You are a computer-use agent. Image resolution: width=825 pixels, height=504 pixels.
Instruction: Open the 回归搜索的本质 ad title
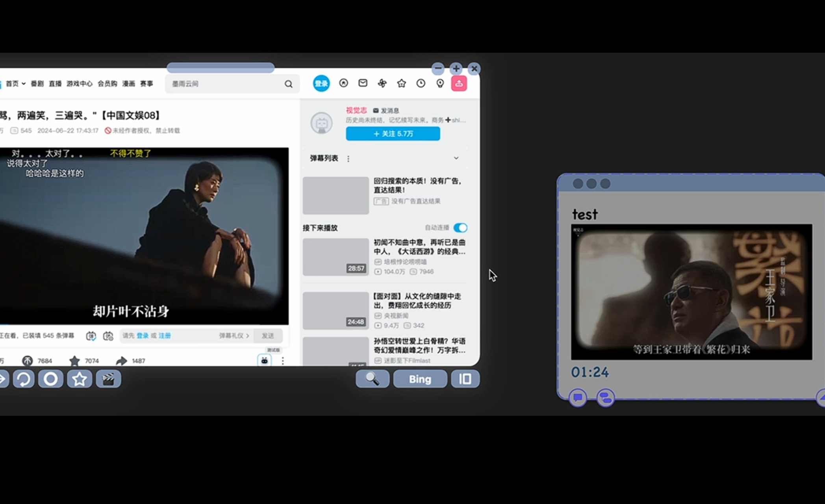[x=417, y=185]
